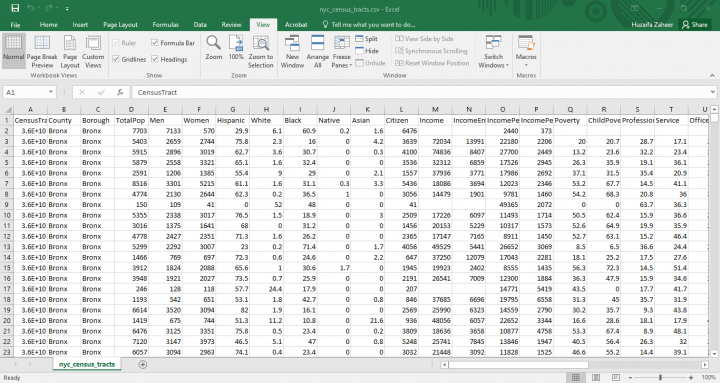Adjust the zoom slider handle

pos(660,377)
